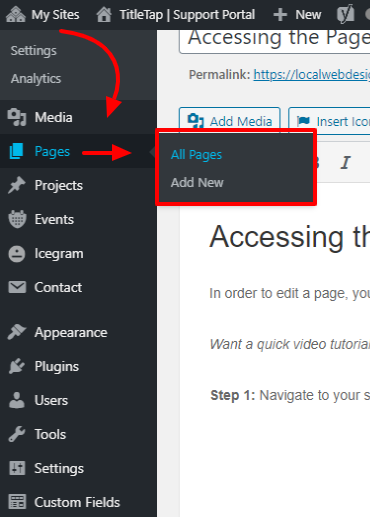Click the Settings sliders icon in sidebar
The height and width of the screenshot is (517, 370).
coord(17,468)
